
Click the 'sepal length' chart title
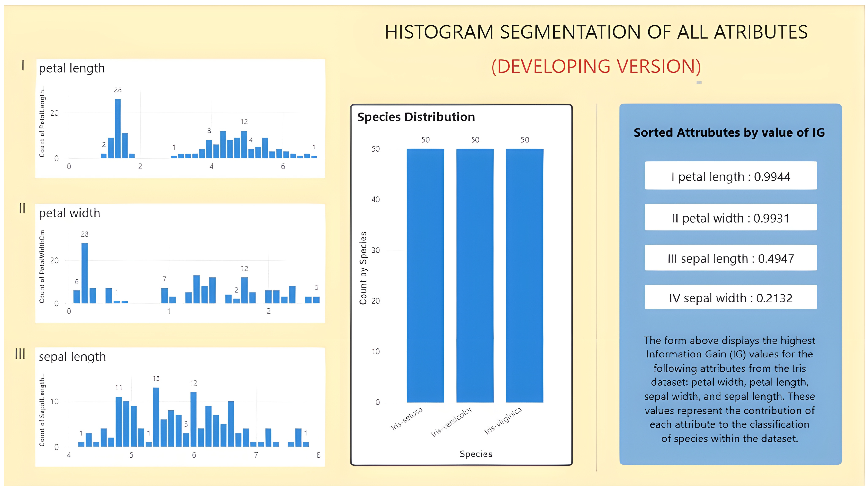click(72, 357)
